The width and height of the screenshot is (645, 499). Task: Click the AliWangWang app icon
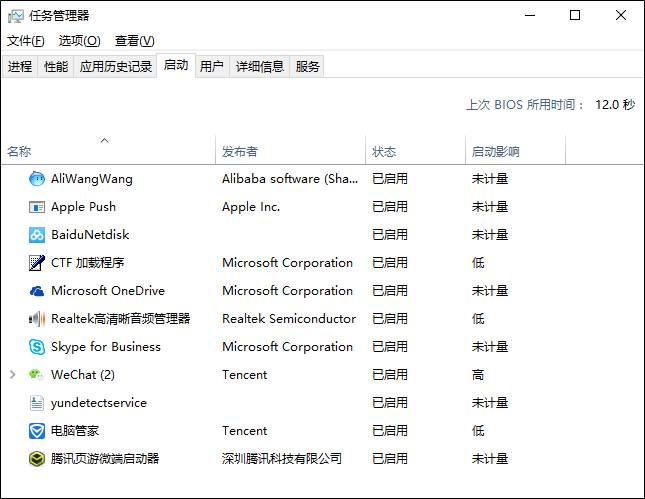[37, 179]
